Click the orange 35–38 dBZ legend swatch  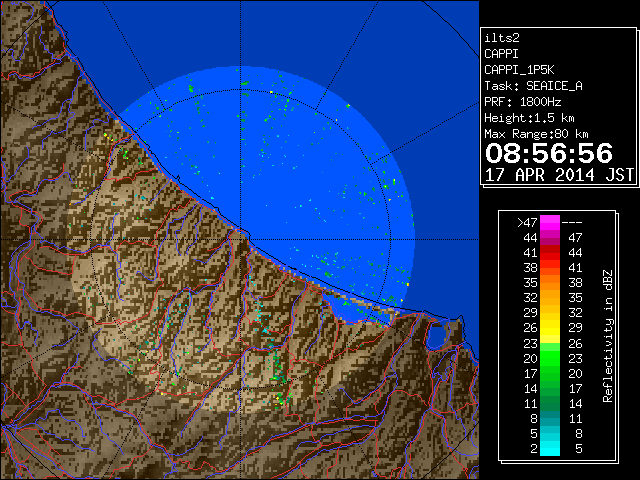tap(550, 282)
